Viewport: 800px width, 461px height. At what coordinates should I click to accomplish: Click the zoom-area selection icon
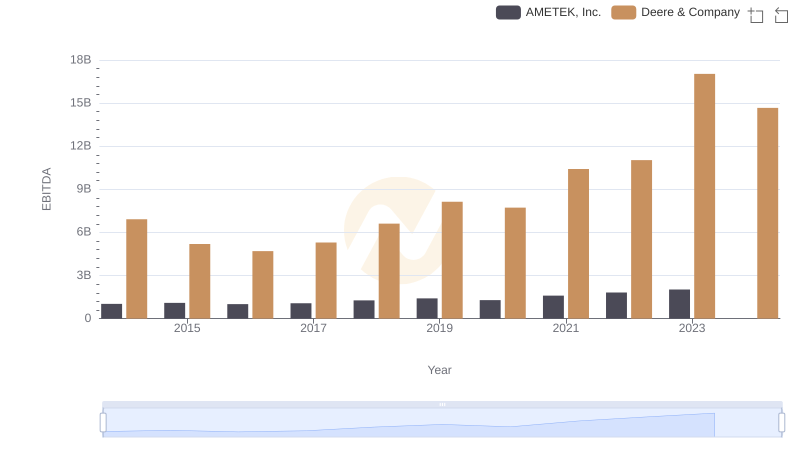(x=756, y=15)
